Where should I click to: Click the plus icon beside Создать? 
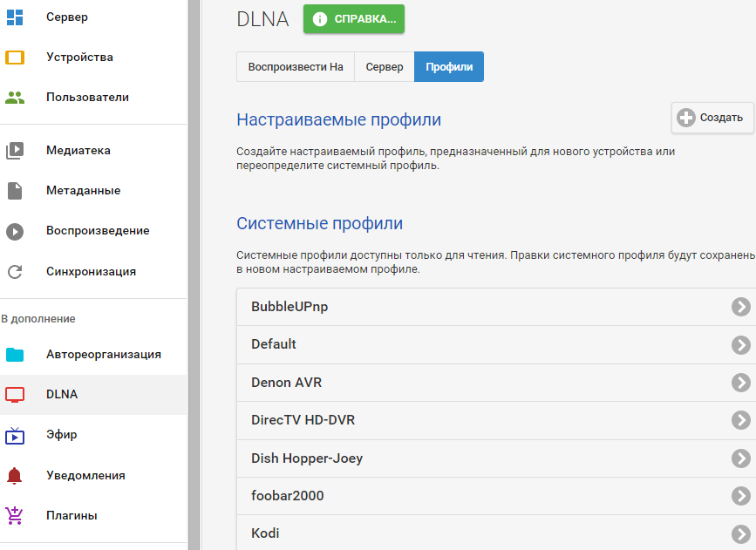click(x=685, y=118)
